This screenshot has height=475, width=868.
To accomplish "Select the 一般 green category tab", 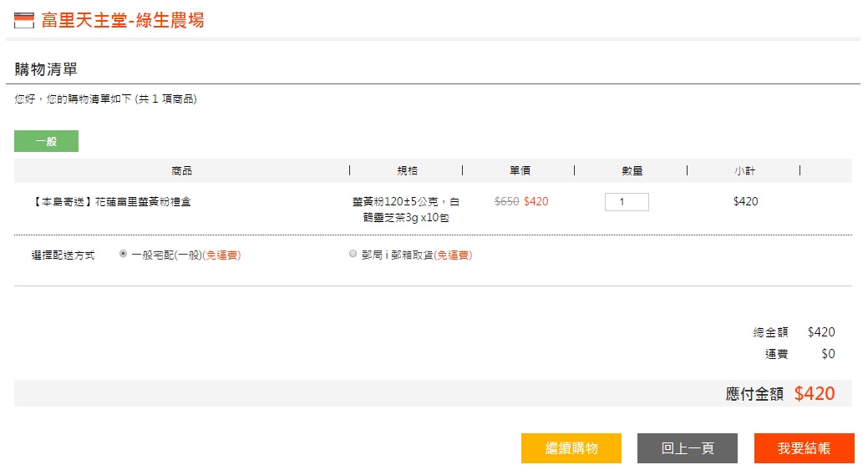I will pyautogui.click(x=46, y=141).
